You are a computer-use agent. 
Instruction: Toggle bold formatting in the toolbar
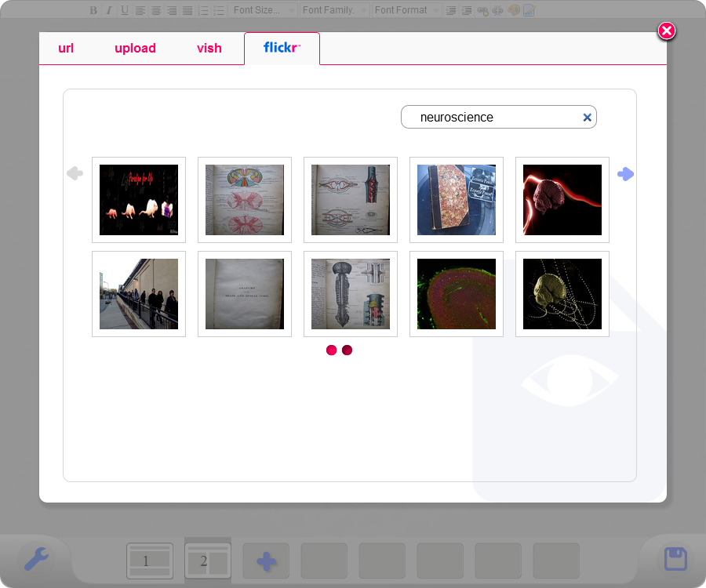coord(93,10)
